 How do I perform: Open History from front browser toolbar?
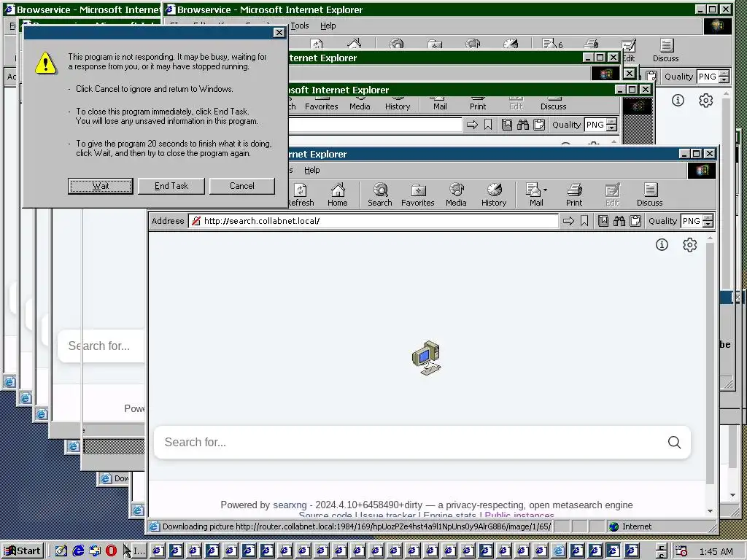point(494,195)
